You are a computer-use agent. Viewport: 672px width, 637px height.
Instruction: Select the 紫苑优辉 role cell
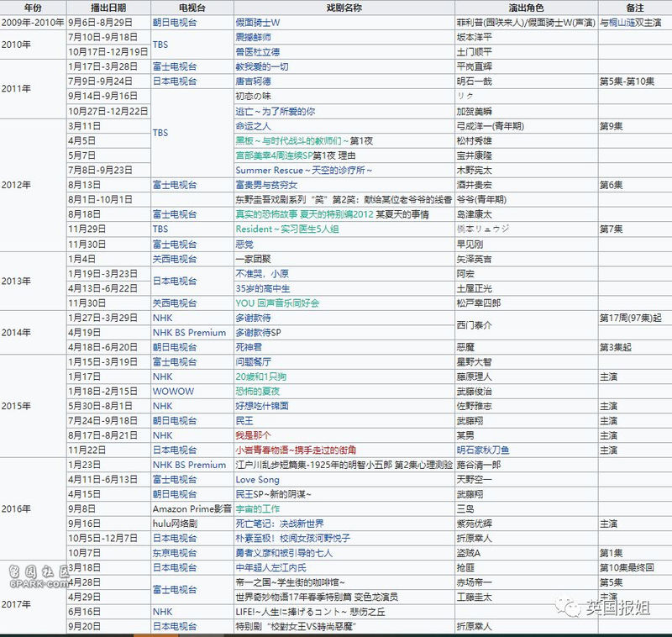pos(527,524)
